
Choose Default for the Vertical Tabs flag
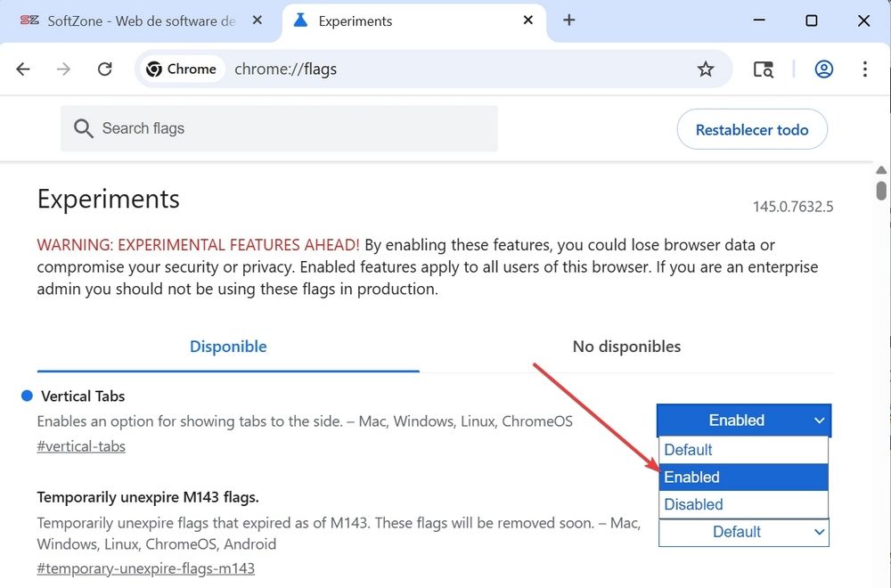pyautogui.click(x=687, y=450)
